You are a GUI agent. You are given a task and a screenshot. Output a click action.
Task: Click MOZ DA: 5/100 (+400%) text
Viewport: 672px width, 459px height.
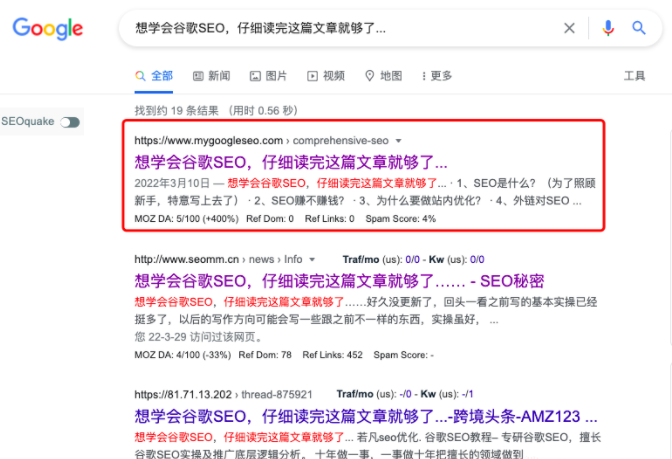click(x=186, y=219)
